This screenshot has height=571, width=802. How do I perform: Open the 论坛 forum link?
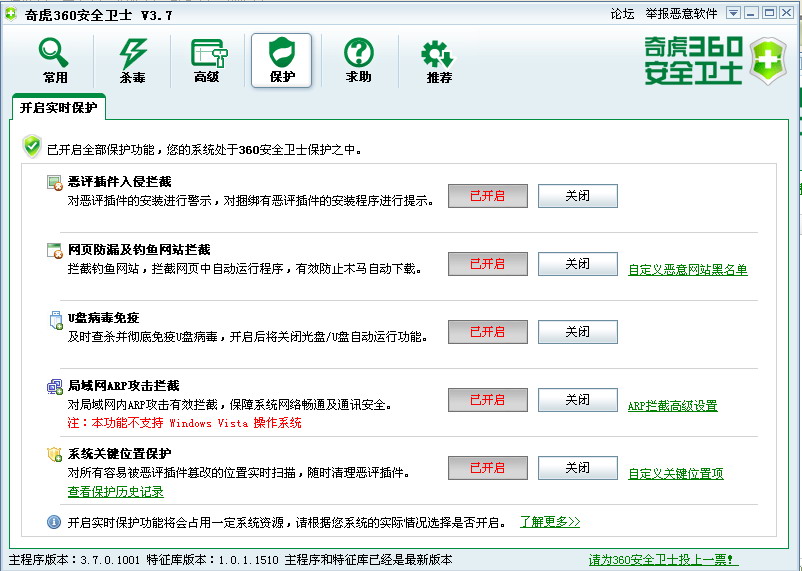(622, 14)
